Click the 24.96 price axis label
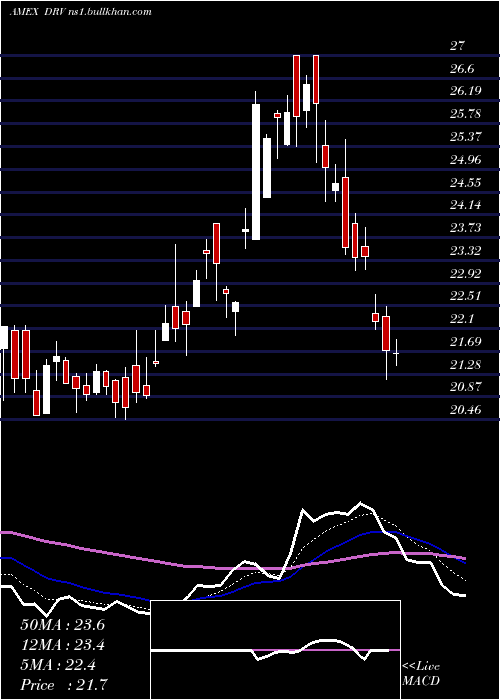 click(465, 159)
